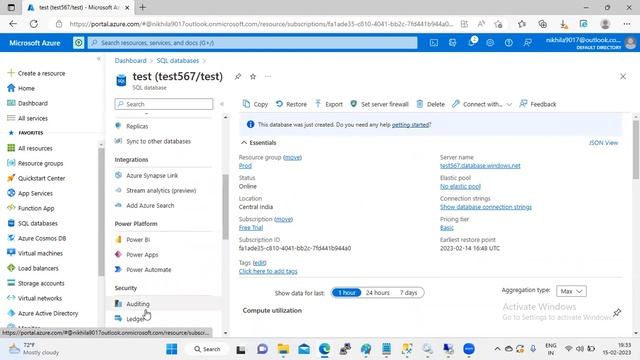The height and width of the screenshot is (360, 640).
Task: Open the more options ellipsis beside title
Action: [268, 76]
